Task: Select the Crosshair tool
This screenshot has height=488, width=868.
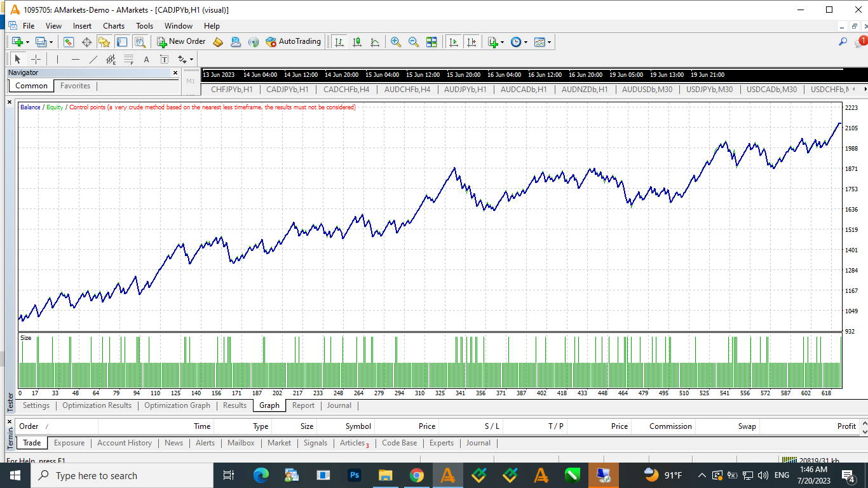Action: pos(36,59)
